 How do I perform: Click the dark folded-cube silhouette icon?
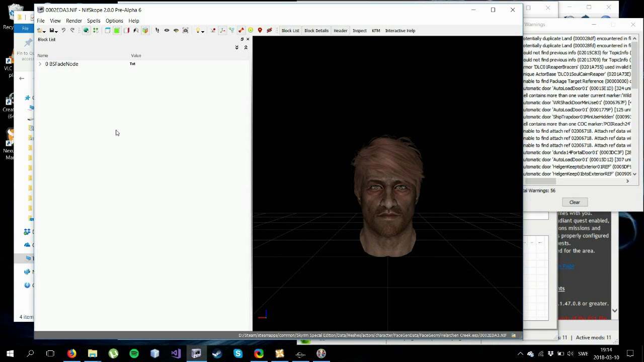pyautogui.click(x=136, y=31)
